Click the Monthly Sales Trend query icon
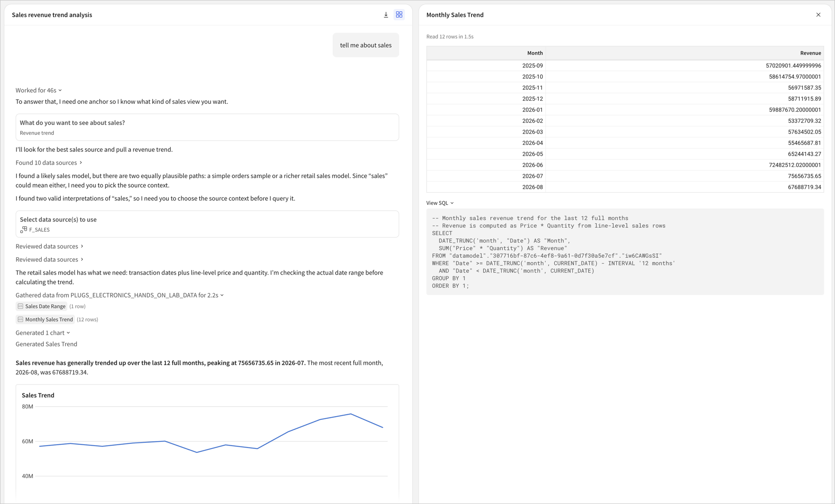 [20, 319]
